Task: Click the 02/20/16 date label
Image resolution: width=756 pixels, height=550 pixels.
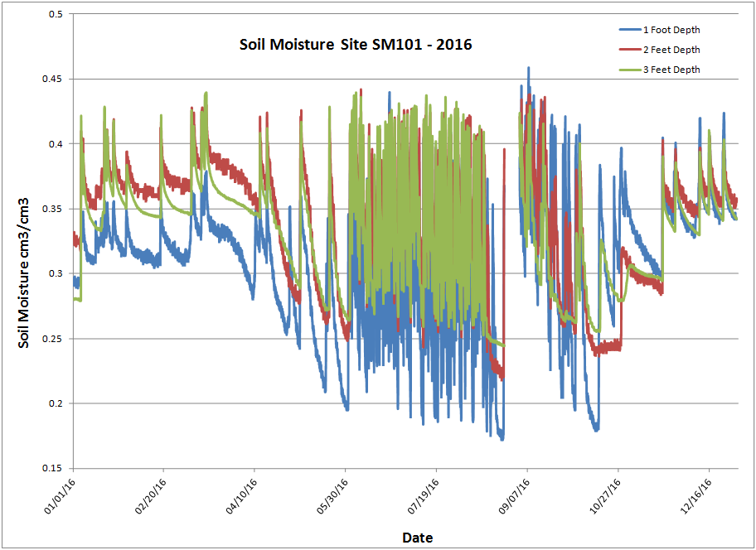Action: coord(151,496)
